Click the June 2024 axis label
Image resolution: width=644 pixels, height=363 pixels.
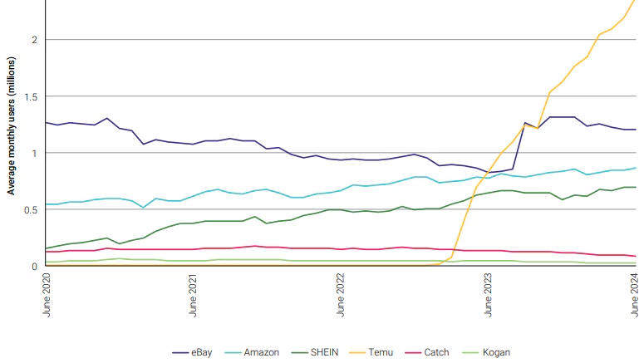635,295
